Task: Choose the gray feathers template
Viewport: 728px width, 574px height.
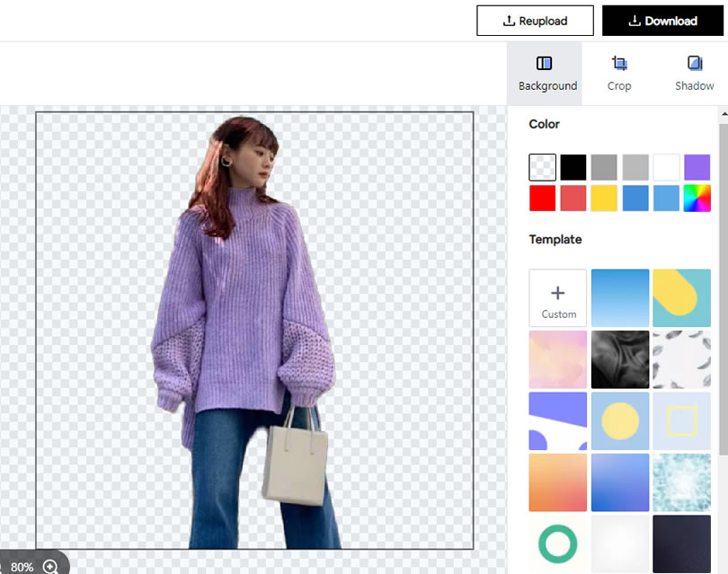Action: click(681, 359)
